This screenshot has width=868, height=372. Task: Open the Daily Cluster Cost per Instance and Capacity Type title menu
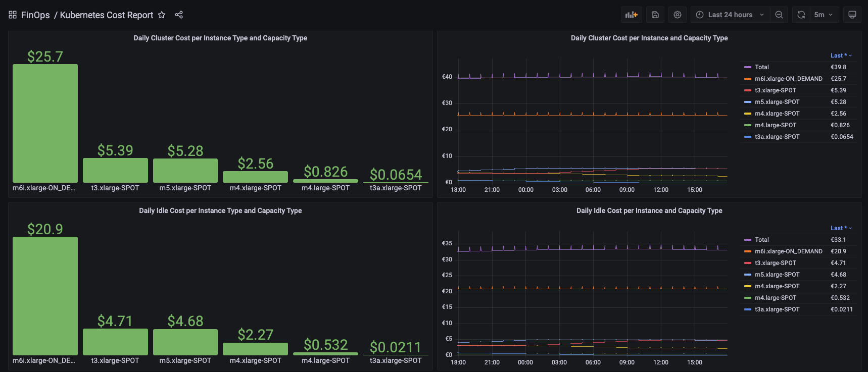click(649, 38)
